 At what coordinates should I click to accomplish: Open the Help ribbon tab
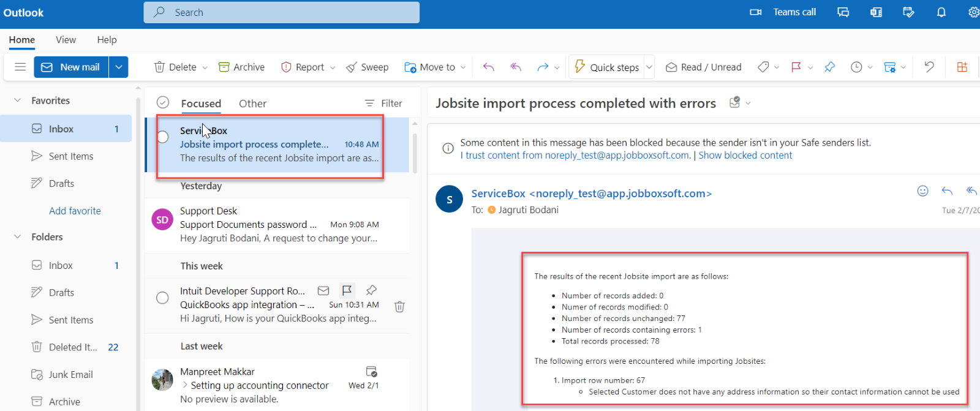(x=107, y=40)
